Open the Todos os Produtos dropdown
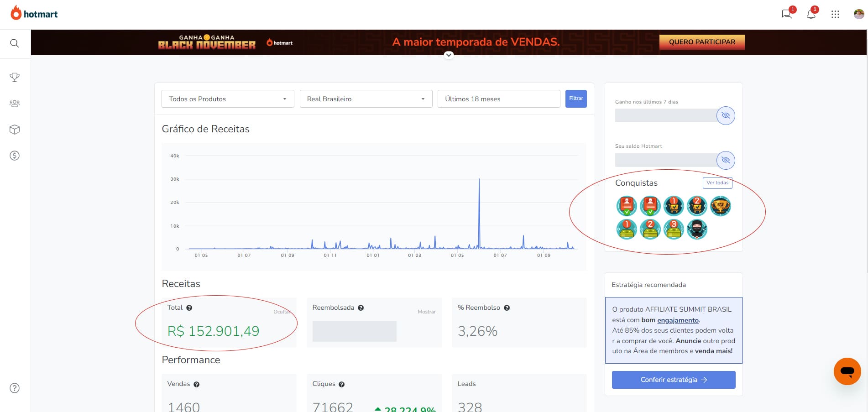 pyautogui.click(x=228, y=99)
